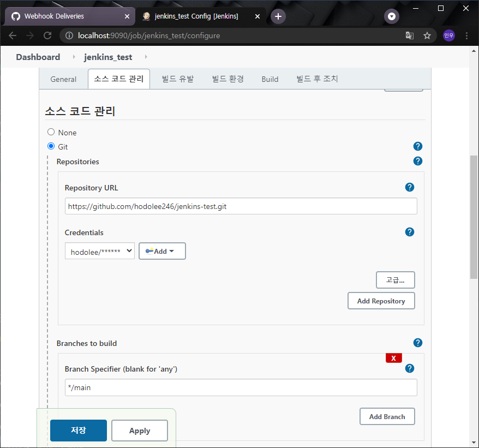Switch to the General tab

pyautogui.click(x=63, y=79)
